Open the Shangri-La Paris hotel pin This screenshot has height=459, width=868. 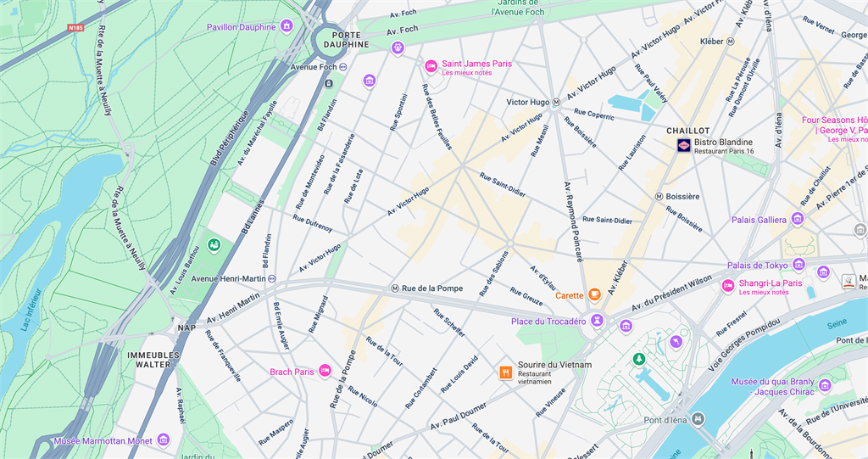(728, 286)
